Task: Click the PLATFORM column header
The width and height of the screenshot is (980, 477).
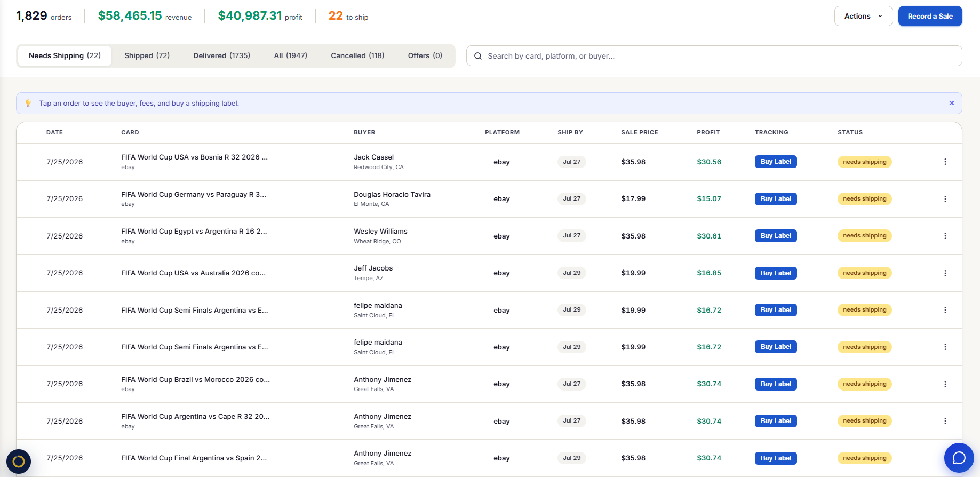Action: [502, 132]
